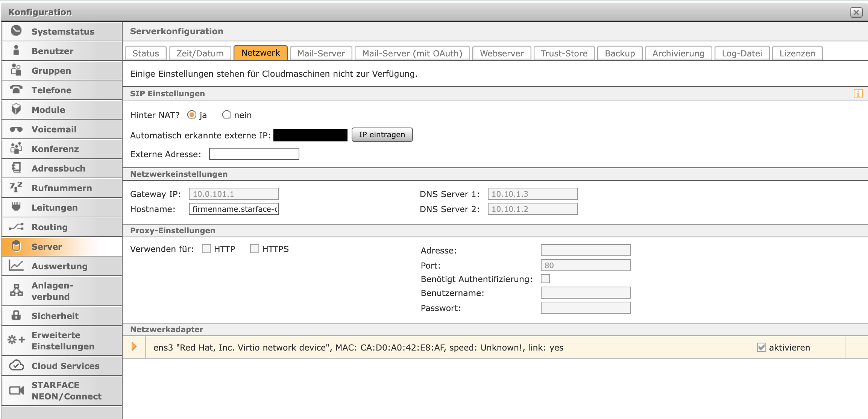Click the Gateway IP field
Image resolution: width=868 pixels, height=419 pixels.
234,194
